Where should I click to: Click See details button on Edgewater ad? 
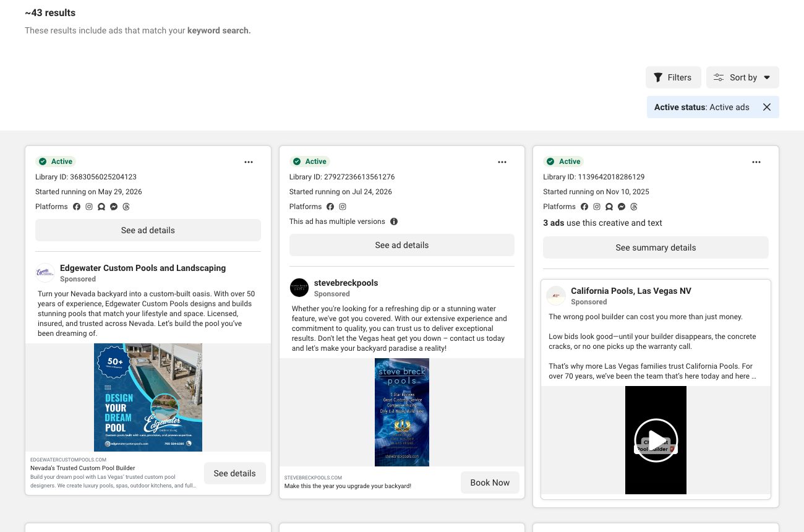(234, 473)
